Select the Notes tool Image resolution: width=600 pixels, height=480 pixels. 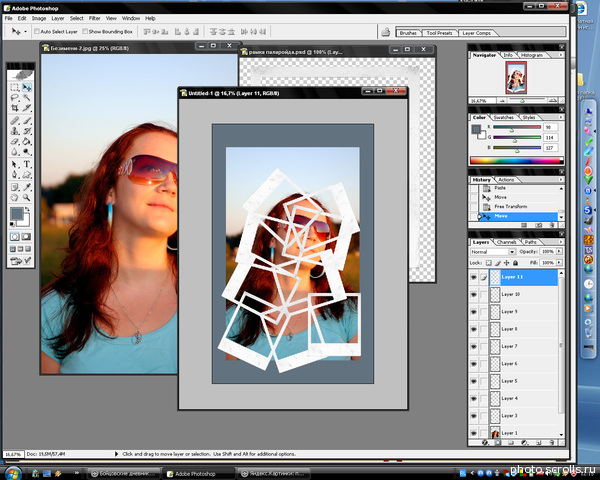point(15,187)
